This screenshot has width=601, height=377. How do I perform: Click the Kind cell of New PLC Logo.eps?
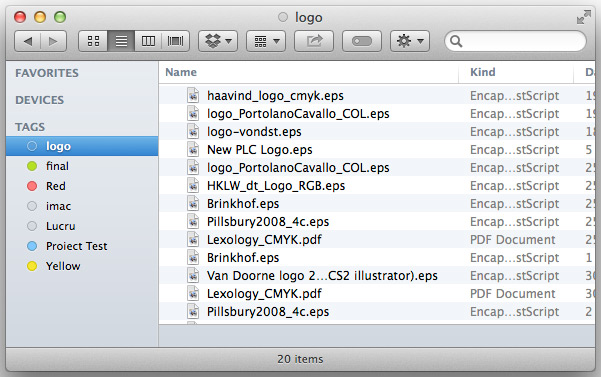[x=514, y=150]
